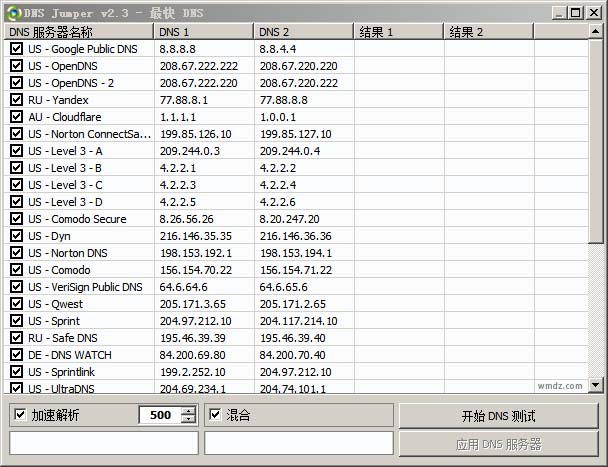Click the DNS 1 column header
Screen dimensions: 608x467
[x=203, y=32]
